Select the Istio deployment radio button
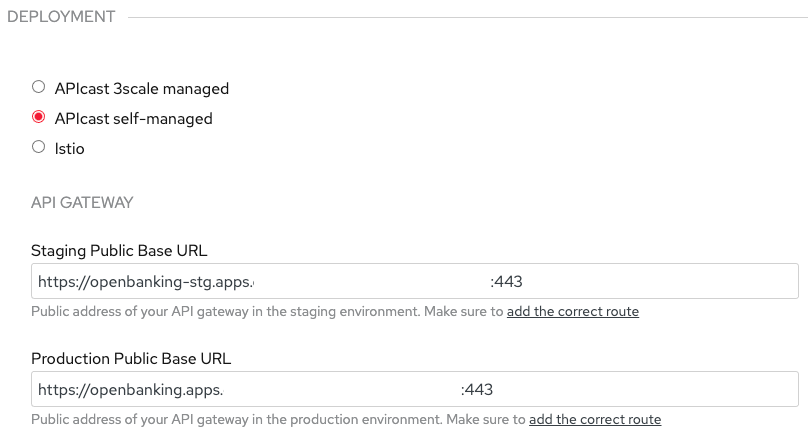Viewport: 808px width, 436px height. point(39,147)
